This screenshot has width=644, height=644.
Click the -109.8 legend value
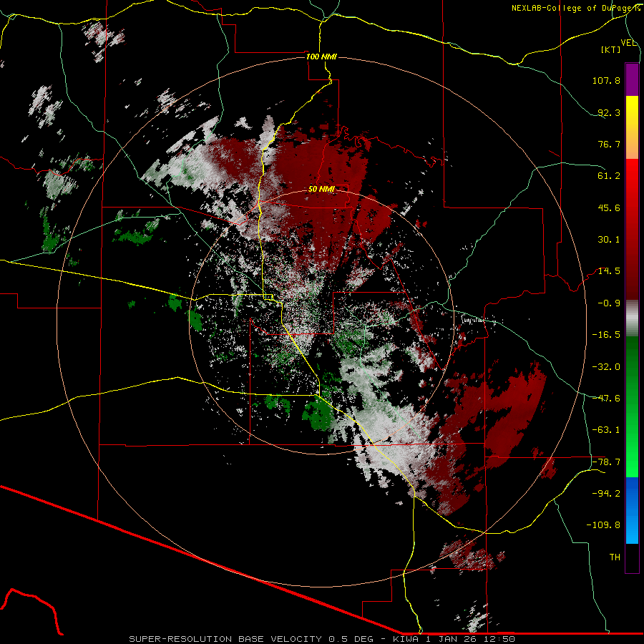click(x=603, y=525)
